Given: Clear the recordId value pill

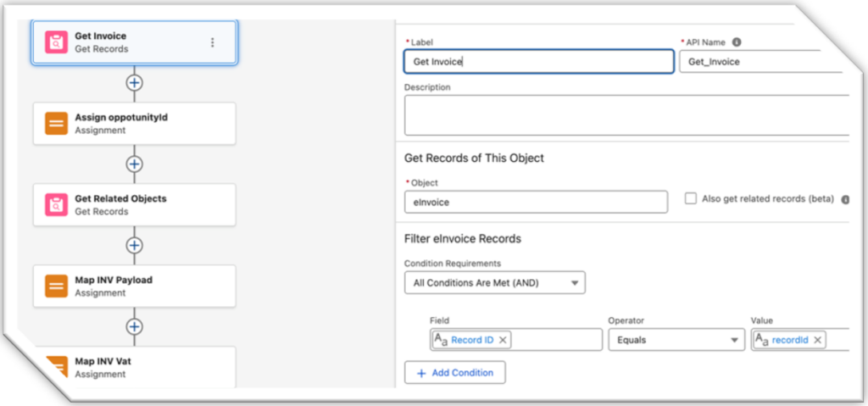Looking at the screenshot, I should [817, 340].
